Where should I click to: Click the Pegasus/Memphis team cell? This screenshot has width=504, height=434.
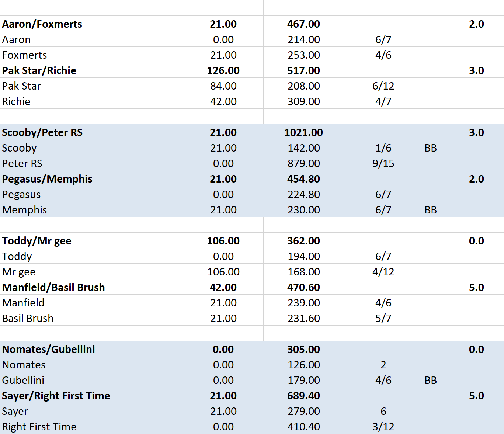[x=47, y=179]
